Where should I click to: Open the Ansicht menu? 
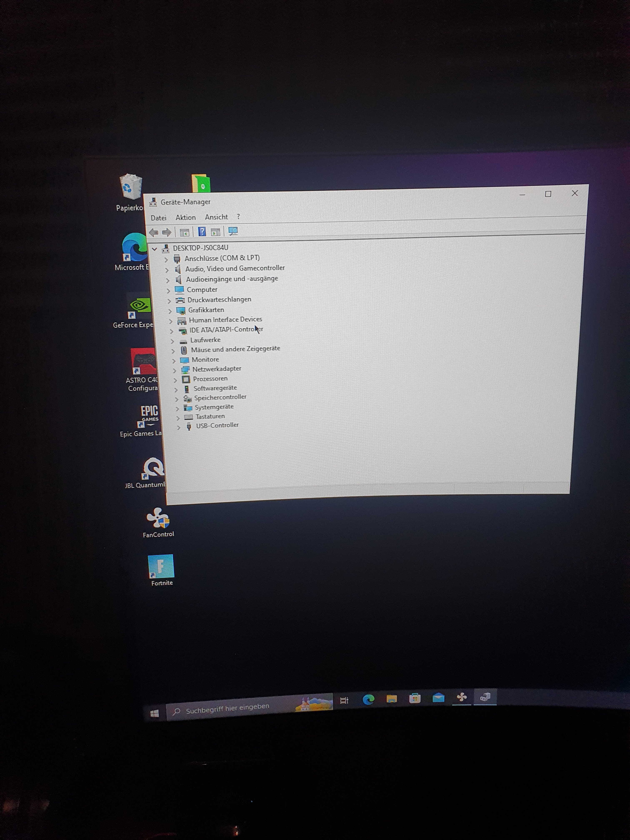click(x=216, y=217)
